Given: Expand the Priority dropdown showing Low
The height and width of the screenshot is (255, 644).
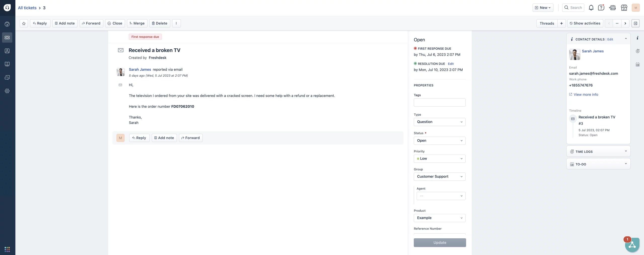Looking at the screenshot, I should (439, 158).
